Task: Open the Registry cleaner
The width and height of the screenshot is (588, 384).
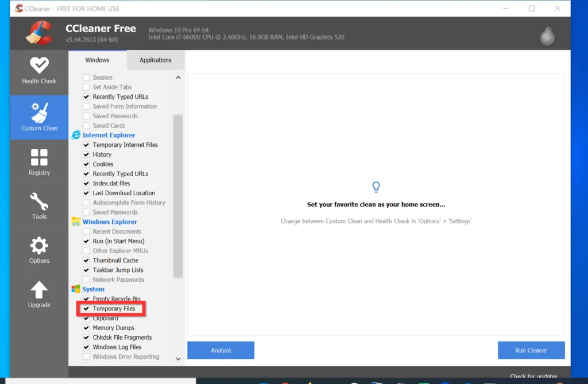Action: [38, 162]
